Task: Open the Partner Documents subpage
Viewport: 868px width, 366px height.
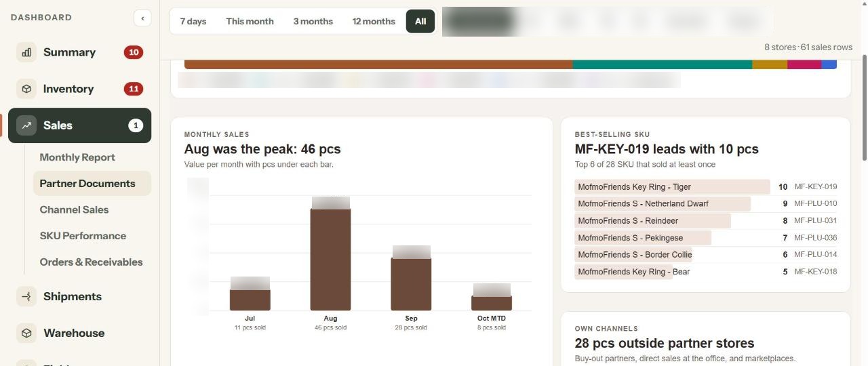Action: pyautogui.click(x=92, y=184)
